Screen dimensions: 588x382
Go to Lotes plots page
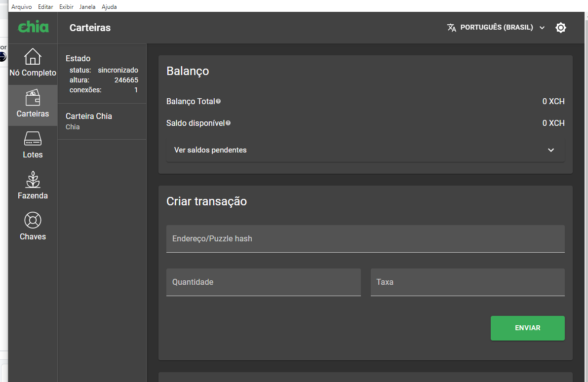point(33,145)
